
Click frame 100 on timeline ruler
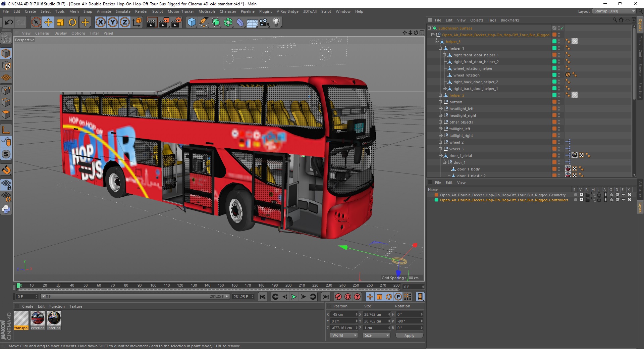[x=153, y=286]
